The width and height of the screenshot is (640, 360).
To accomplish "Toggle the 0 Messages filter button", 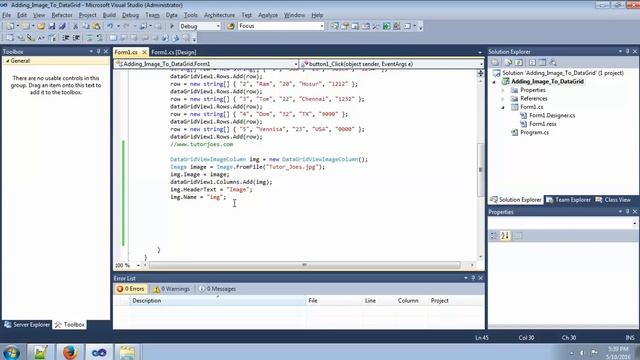I will point(217,289).
